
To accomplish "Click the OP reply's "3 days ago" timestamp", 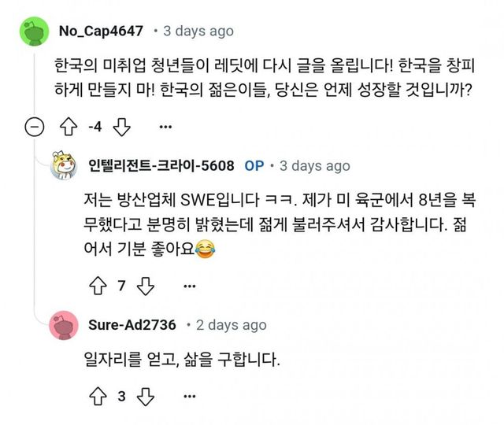I will 315,166.
